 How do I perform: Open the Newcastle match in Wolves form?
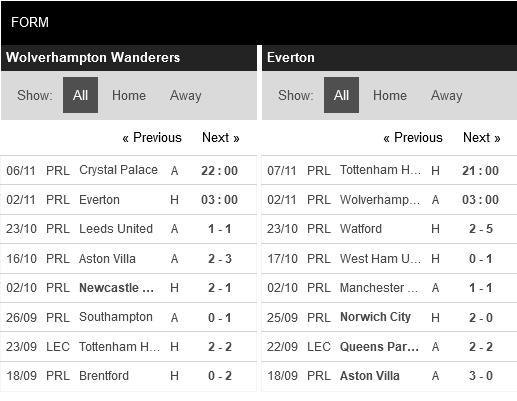click(x=128, y=288)
